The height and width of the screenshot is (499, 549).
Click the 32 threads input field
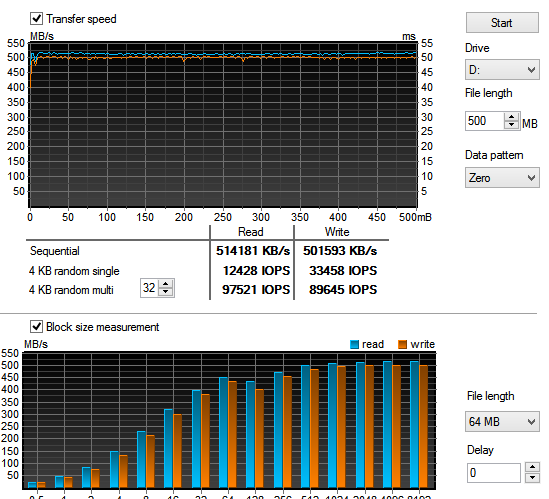(150, 288)
